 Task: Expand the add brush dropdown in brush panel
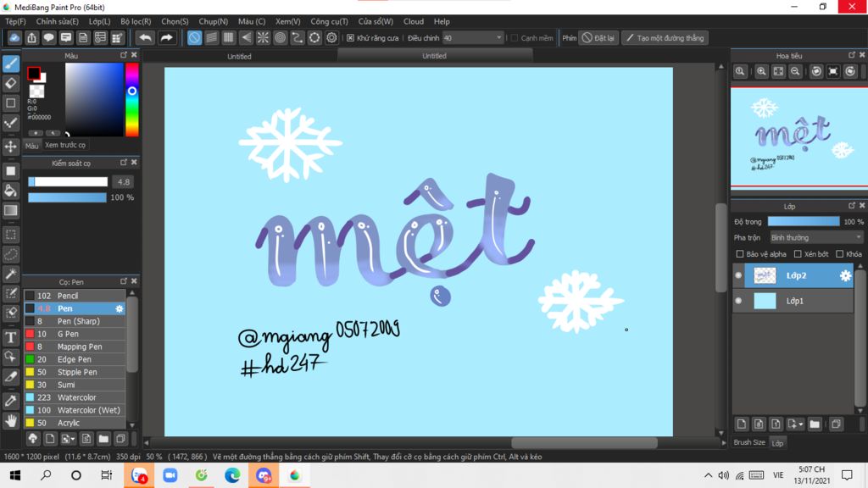tap(73, 440)
